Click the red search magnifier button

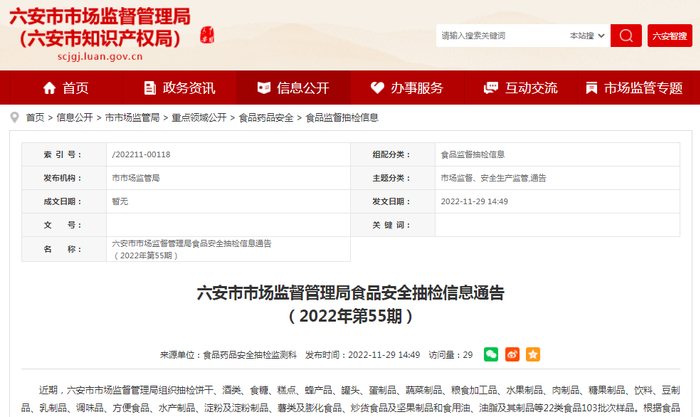click(626, 36)
